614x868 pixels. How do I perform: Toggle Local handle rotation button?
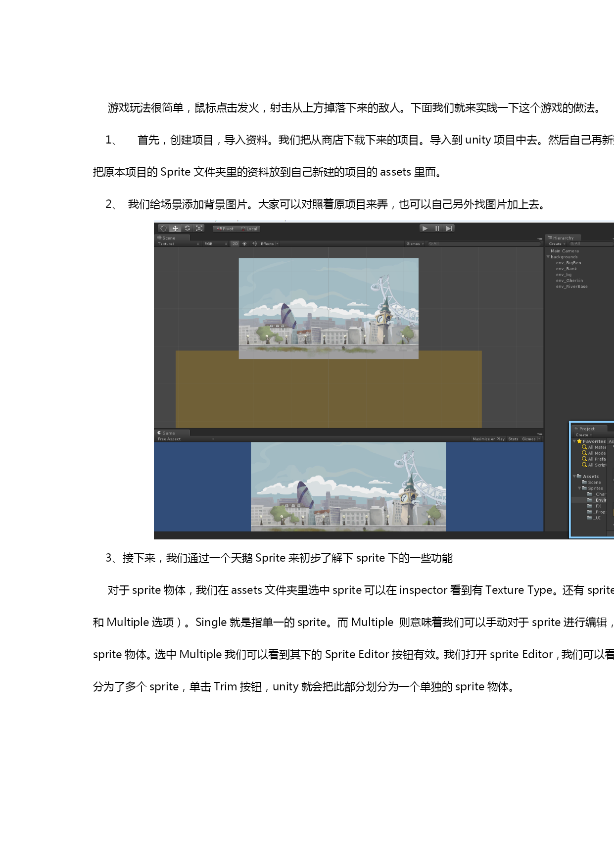coord(249,229)
